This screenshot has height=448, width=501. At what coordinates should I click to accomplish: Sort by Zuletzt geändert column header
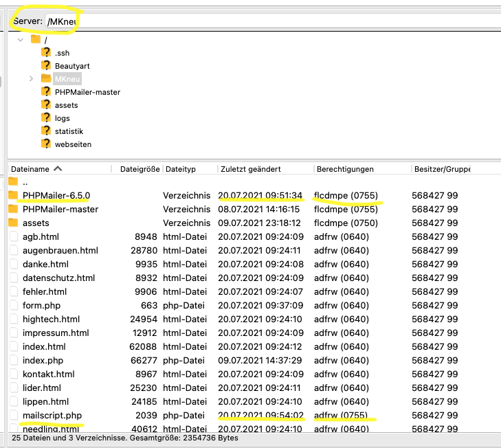pyautogui.click(x=250, y=169)
